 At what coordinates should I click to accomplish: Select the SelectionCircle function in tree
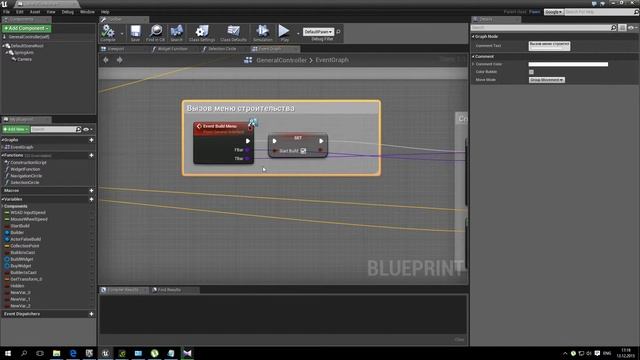(25, 182)
